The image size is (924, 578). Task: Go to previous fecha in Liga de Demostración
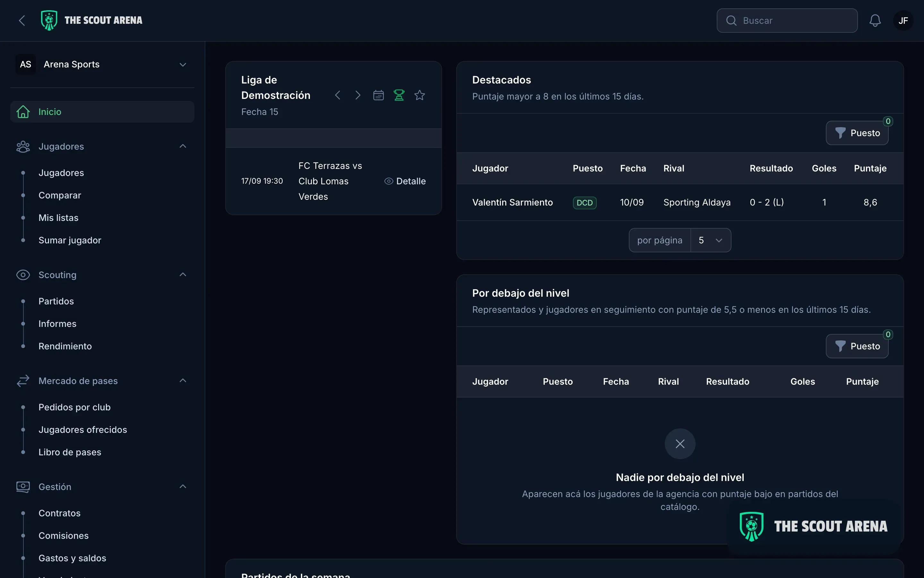click(338, 95)
